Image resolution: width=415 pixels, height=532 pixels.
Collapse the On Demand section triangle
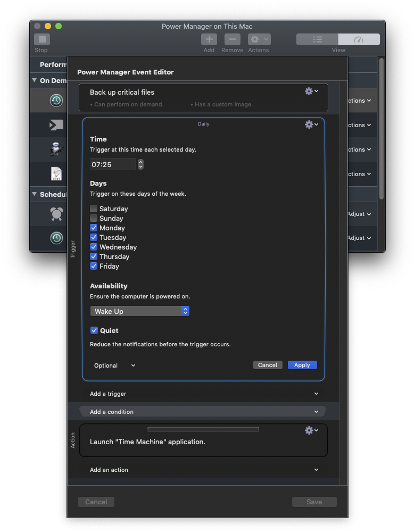[x=34, y=80]
